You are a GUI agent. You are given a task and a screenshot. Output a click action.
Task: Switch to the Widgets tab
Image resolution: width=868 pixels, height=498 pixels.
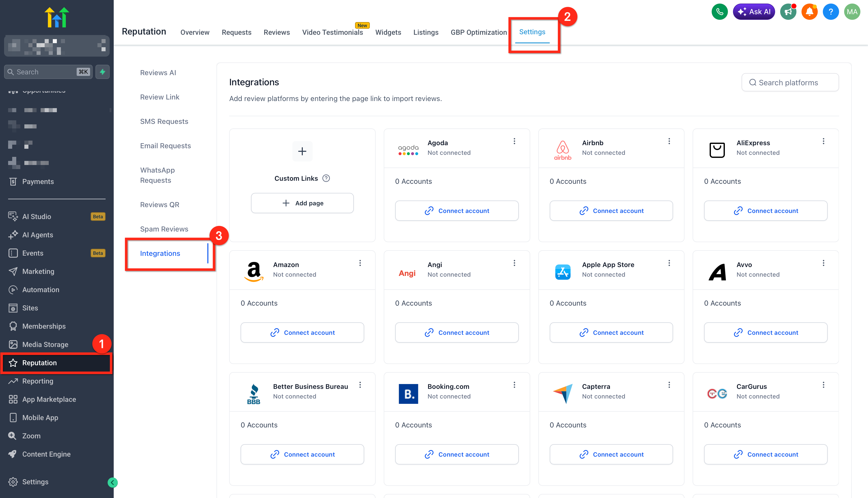[388, 32]
